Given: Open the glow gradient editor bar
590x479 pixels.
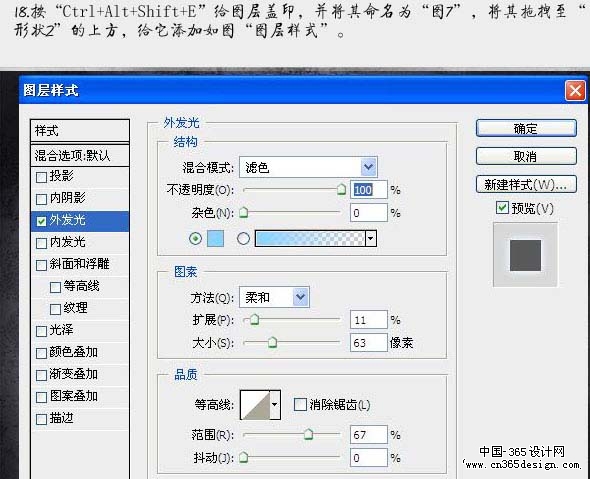Looking at the screenshot, I should [310, 239].
